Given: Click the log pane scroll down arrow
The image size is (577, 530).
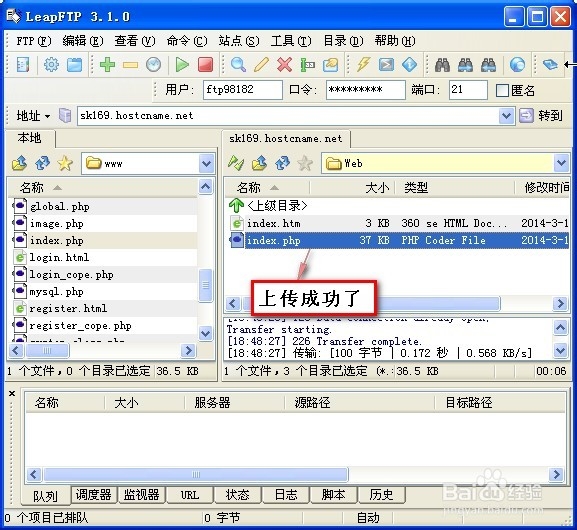Looking at the screenshot, I should pos(560,350).
